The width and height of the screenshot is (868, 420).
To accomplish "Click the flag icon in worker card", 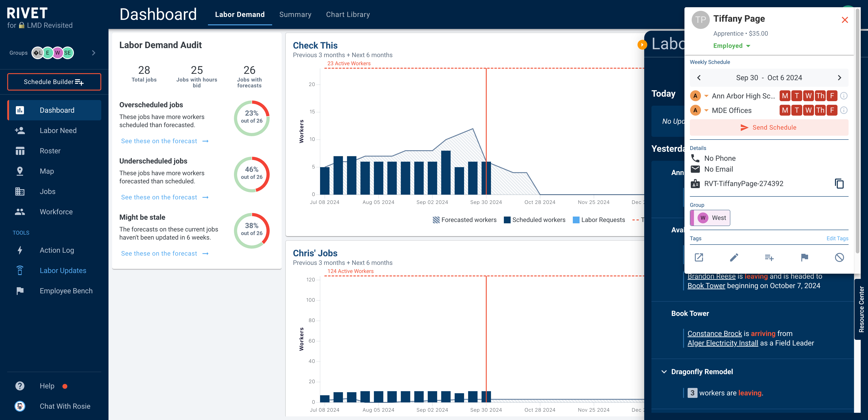I will [804, 257].
